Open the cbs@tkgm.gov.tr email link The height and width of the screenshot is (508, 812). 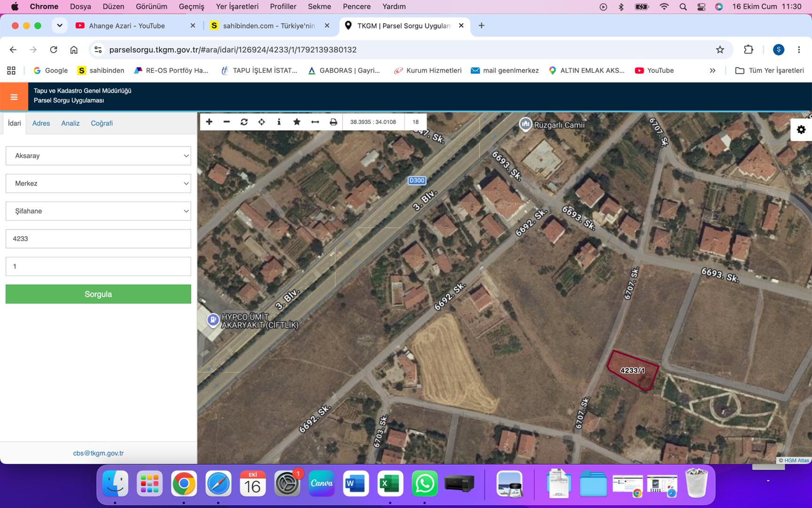(98, 453)
